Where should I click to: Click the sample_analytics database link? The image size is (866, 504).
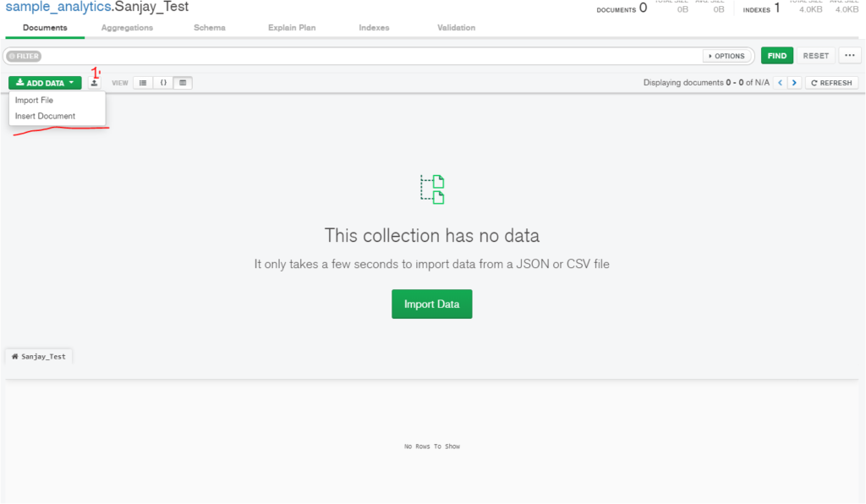coord(58,7)
